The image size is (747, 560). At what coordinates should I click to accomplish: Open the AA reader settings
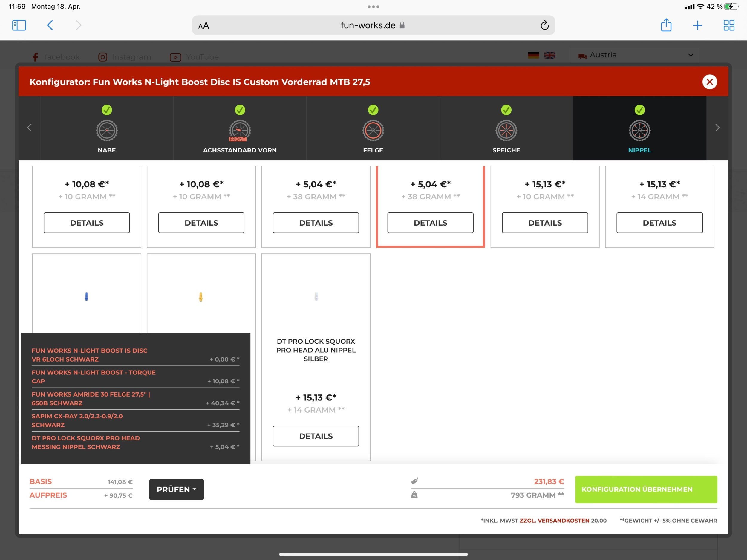[204, 26]
